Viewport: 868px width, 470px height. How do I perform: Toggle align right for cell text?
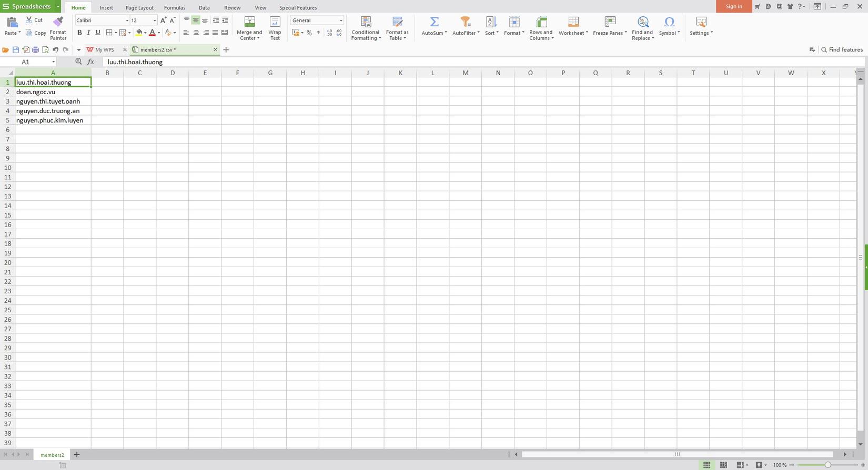(x=205, y=33)
